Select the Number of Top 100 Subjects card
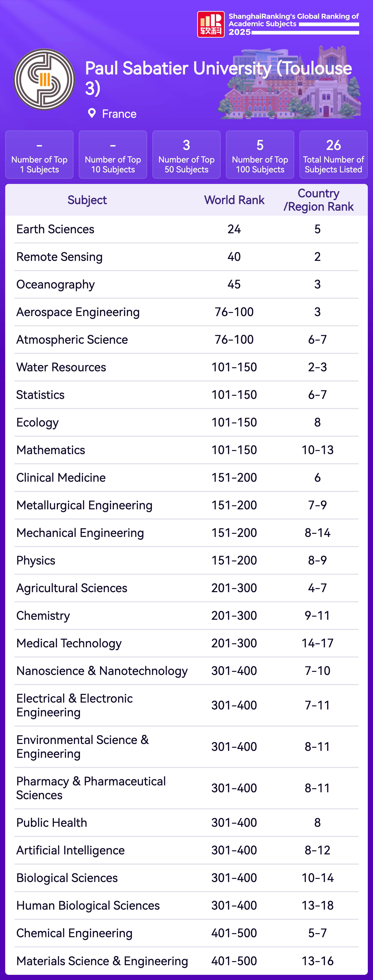The height and width of the screenshot is (980, 373). tap(260, 155)
